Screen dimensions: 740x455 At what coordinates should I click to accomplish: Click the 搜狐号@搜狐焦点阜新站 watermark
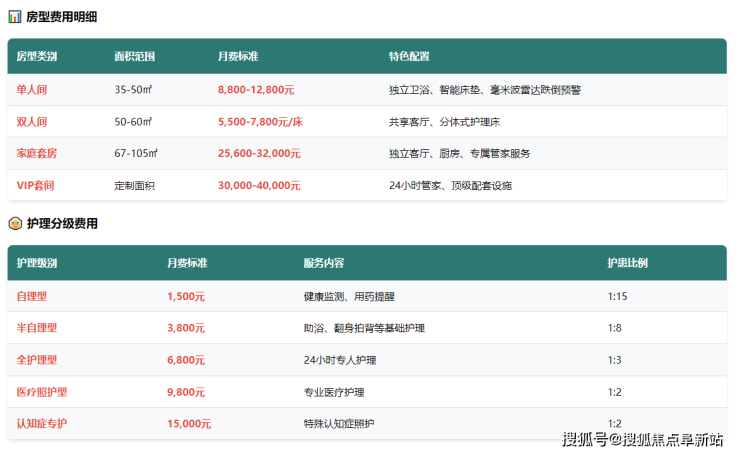coord(642,440)
